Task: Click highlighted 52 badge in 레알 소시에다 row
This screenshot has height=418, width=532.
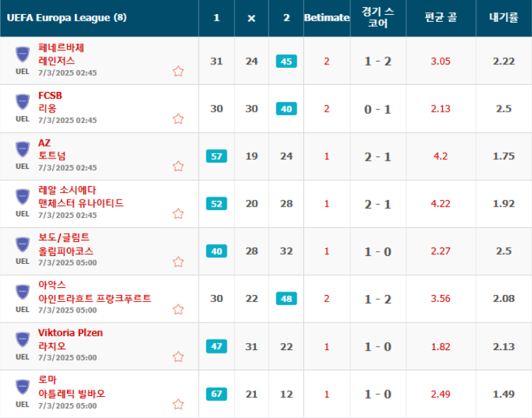Action: tap(216, 204)
